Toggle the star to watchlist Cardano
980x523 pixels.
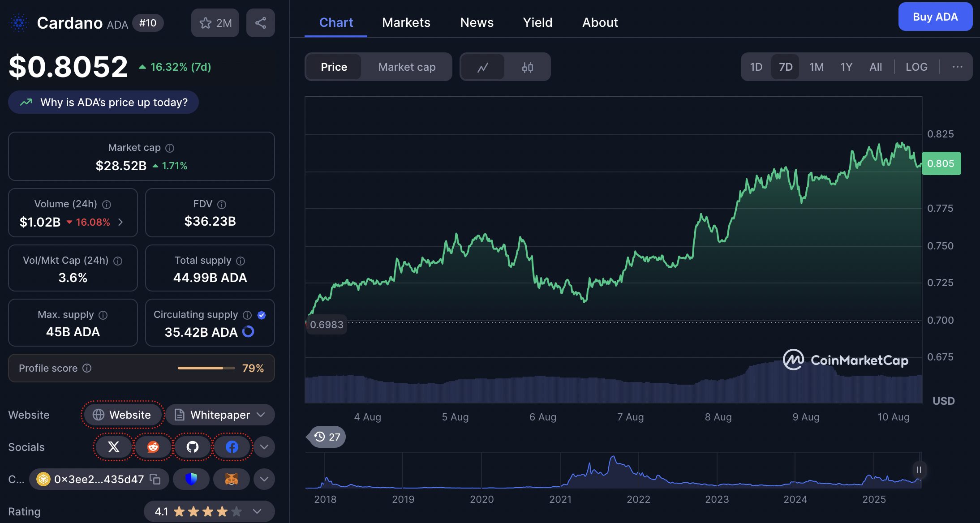tap(206, 22)
